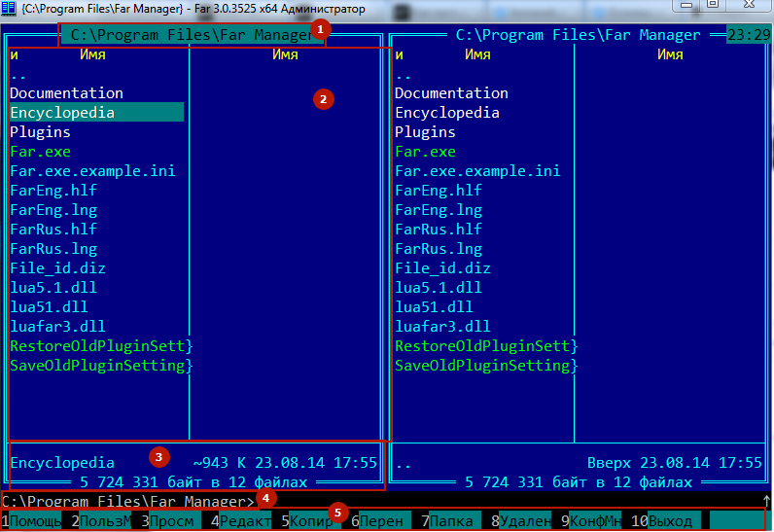Click the 4 Редакт key bar button
Viewport: 774px width, 532px height.
(x=241, y=520)
